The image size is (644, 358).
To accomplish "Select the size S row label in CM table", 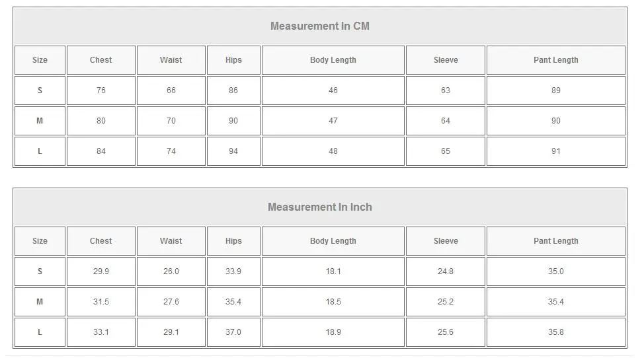I will pos(40,90).
